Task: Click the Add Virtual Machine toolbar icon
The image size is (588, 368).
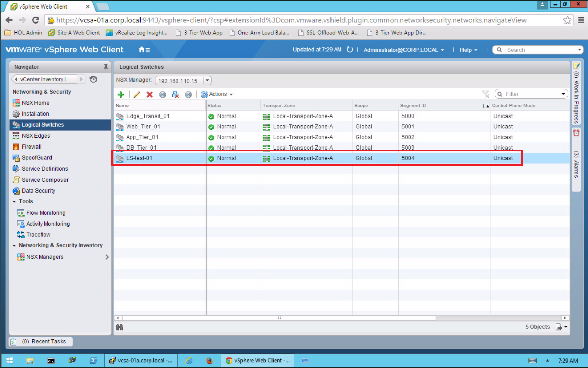Action: coord(163,94)
